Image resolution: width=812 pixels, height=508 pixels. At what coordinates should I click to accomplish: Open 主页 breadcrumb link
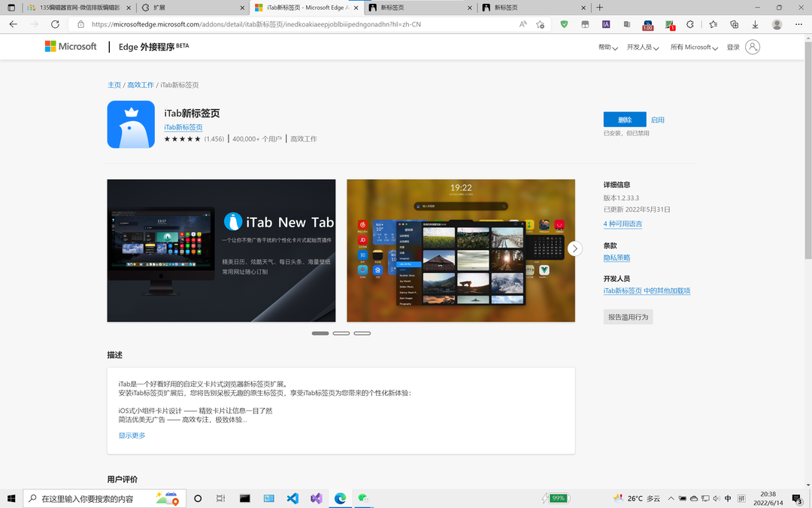(x=114, y=85)
